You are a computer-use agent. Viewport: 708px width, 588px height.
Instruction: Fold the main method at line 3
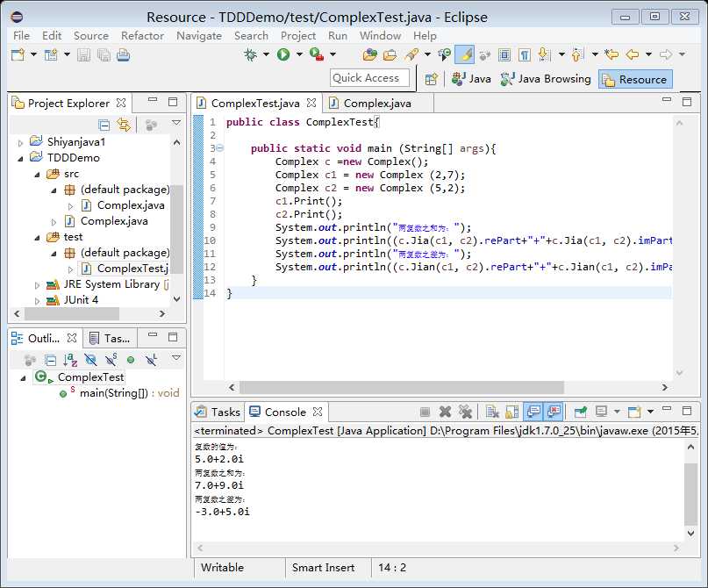219,147
